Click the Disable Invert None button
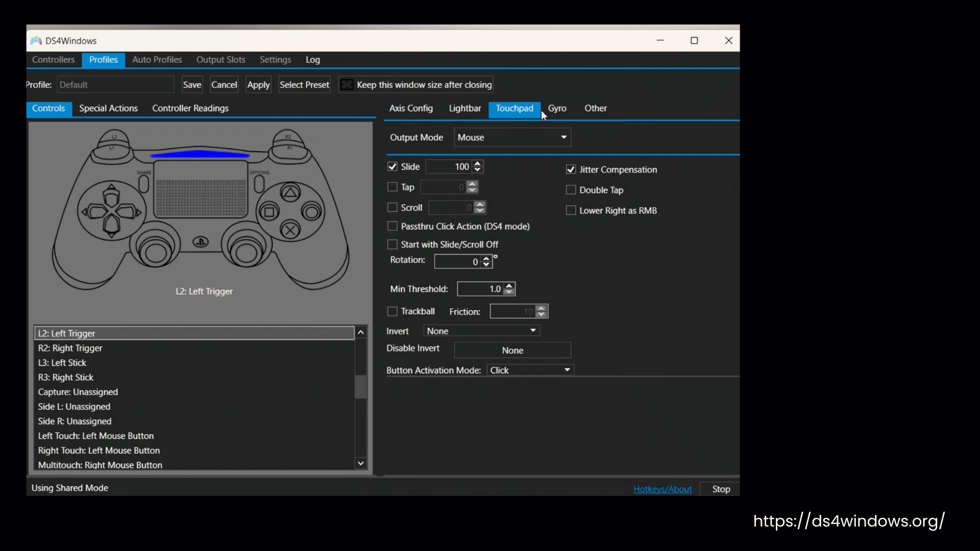 coord(512,350)
